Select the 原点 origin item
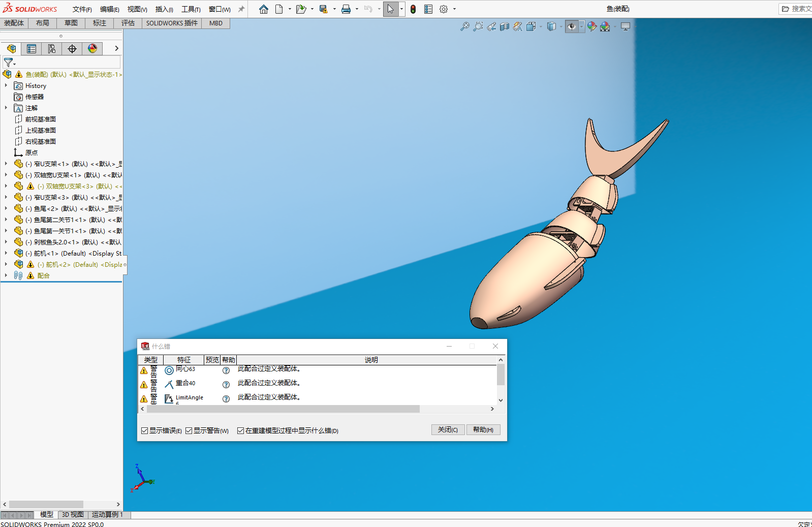The image size is (812, 527). coord(32,152)
